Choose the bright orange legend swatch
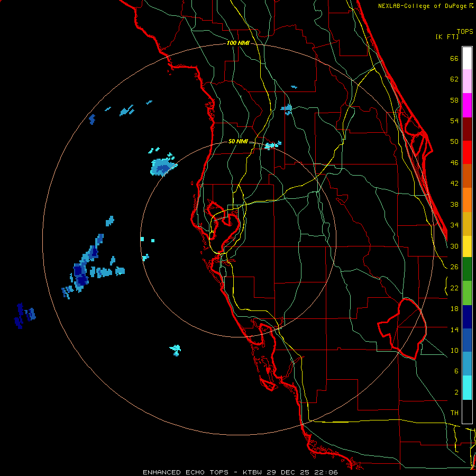The image size is (476, 476). pos(467,200)
